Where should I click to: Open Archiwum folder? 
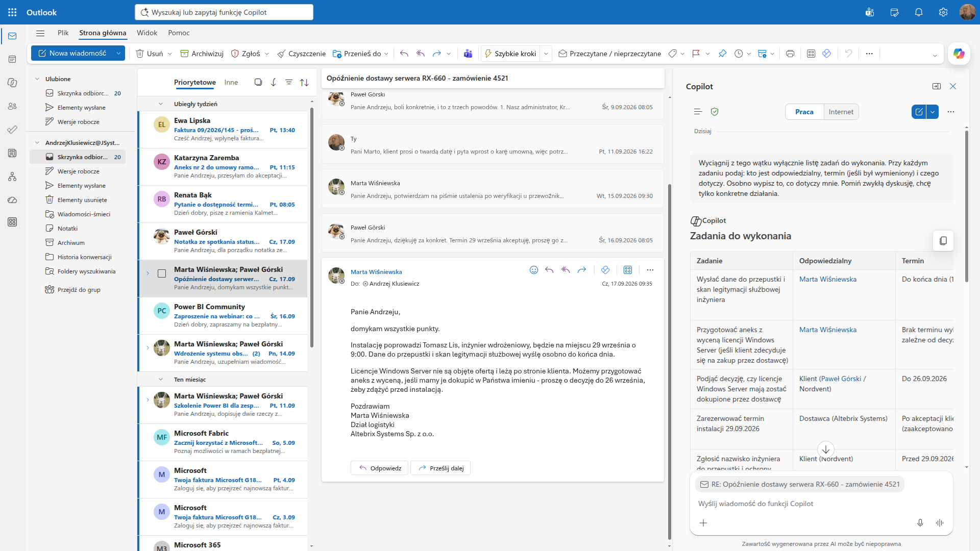(71, 243)
